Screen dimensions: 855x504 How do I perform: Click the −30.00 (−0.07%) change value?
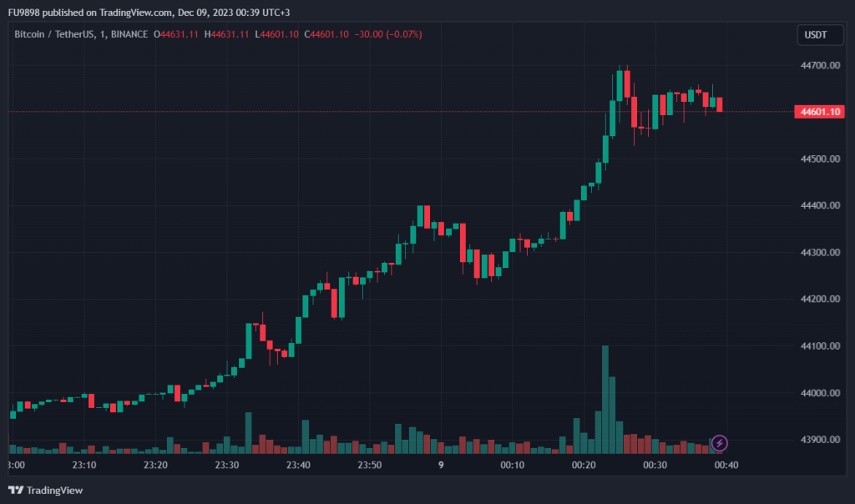coord(390,34)
